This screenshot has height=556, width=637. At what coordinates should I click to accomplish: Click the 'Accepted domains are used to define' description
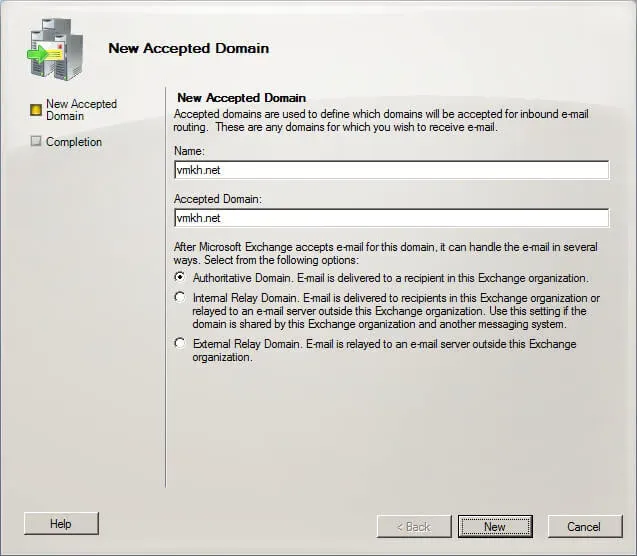pyautogui.click(x=381, y=120)
